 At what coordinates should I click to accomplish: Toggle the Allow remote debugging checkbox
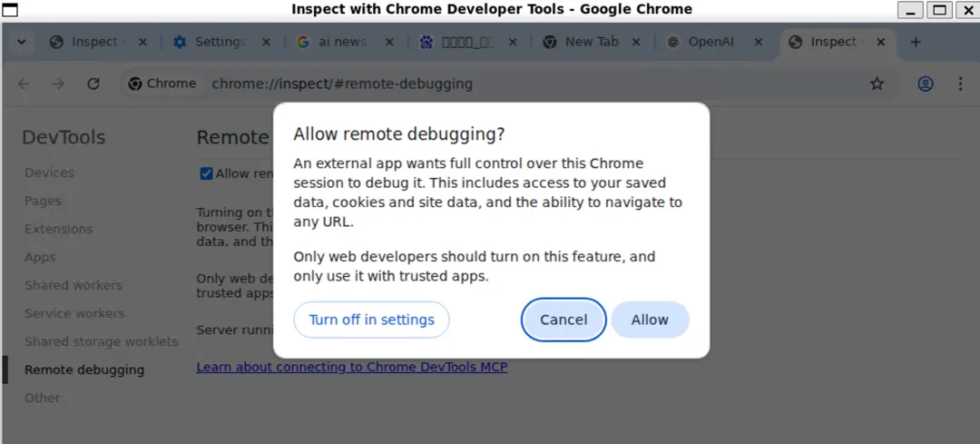pos(207,173)
